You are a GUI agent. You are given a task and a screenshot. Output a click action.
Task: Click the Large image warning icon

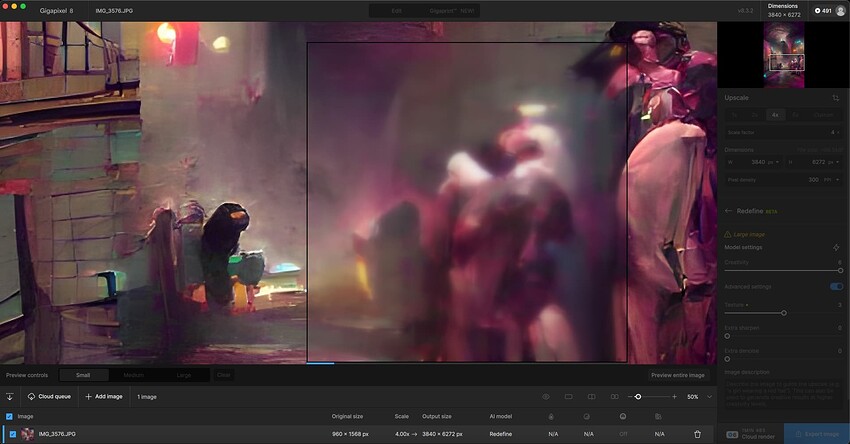click(x=727, y=235)
